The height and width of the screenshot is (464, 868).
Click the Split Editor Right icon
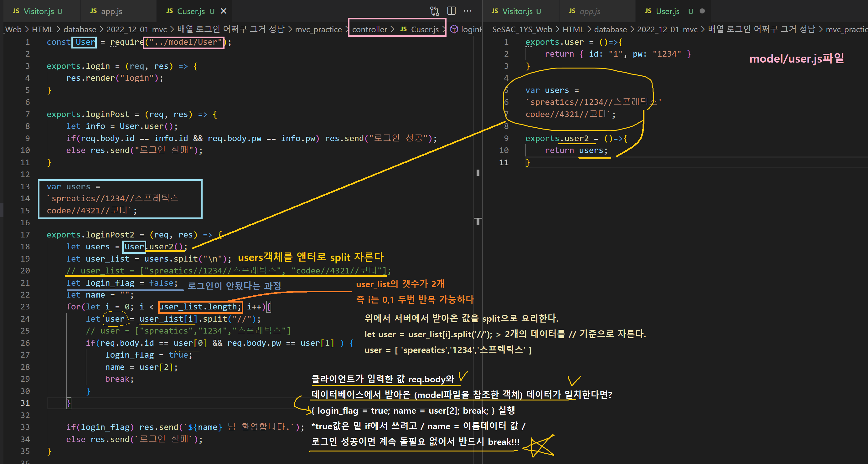(451, 11)
